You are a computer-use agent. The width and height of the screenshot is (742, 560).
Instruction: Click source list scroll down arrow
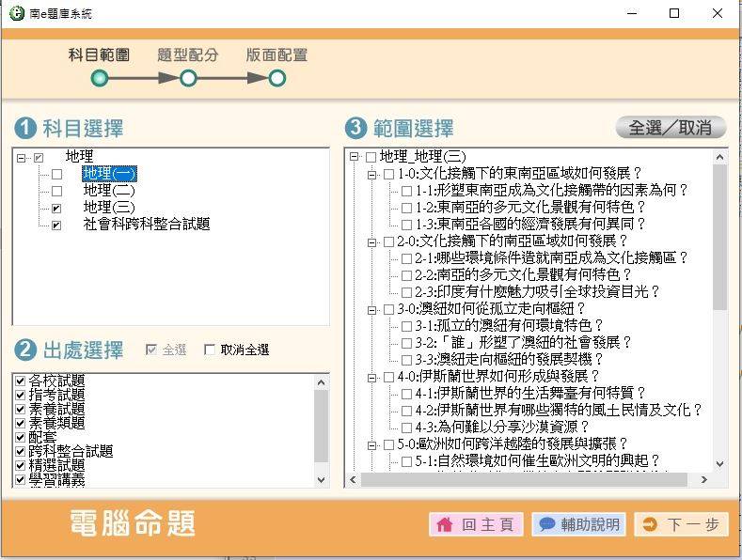[x=322, y=479]
